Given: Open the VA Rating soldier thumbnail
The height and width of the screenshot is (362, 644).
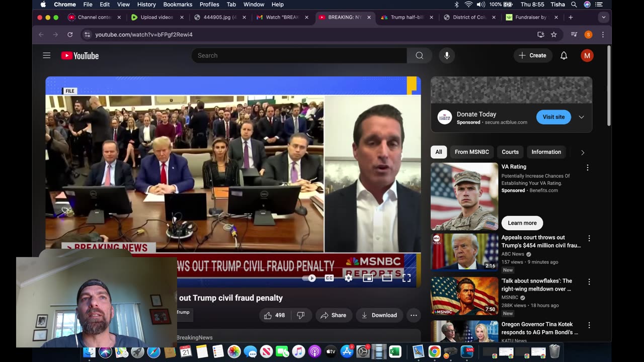Looking at the screenshot, I should coord(464,196).
